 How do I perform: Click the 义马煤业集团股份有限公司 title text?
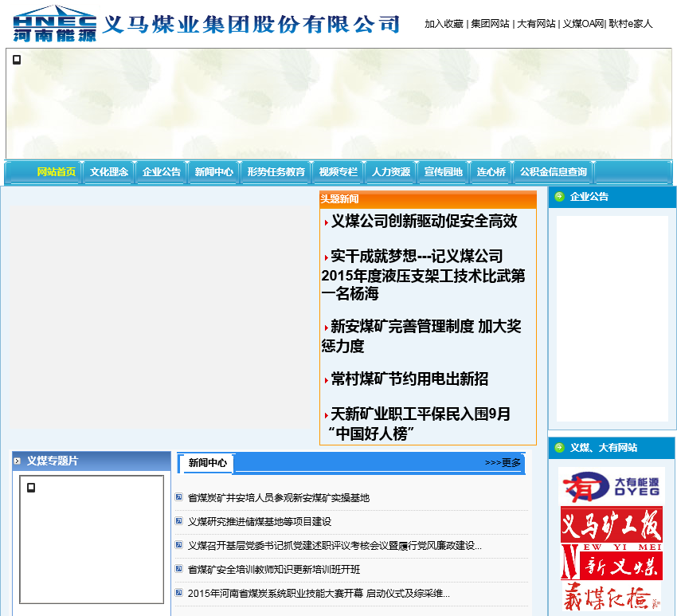(251, 24)
